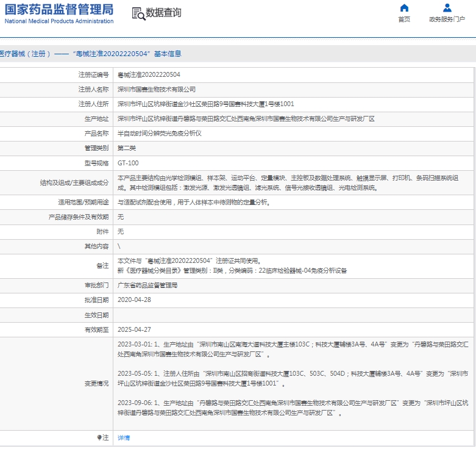Click the 产品名称 field label
Image resolution: width=476 pixels, height=449 pixels.
(x=96, y=134)
